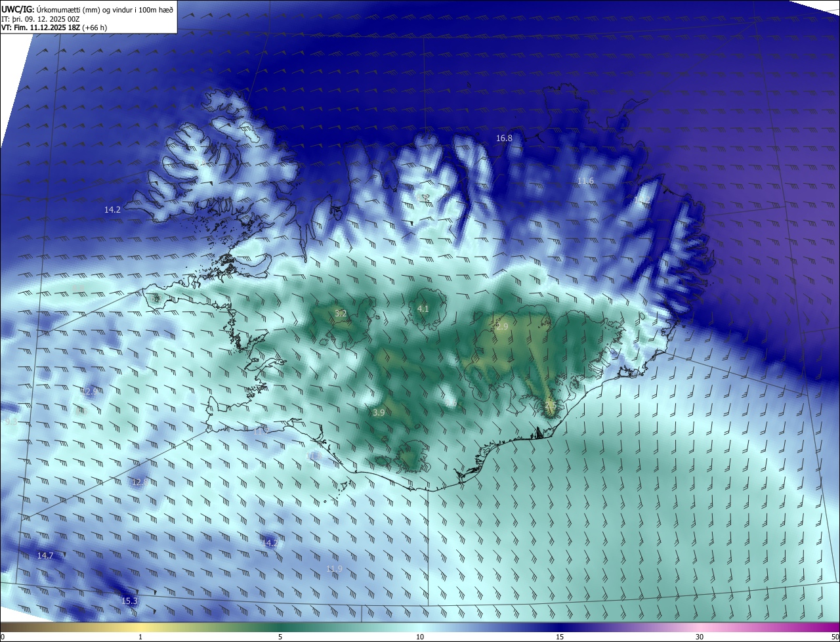Click the 12.8 value southwest of Iceland
This screenshot has width=840, height=642.
pyautogui.click(x=140, y=482)
